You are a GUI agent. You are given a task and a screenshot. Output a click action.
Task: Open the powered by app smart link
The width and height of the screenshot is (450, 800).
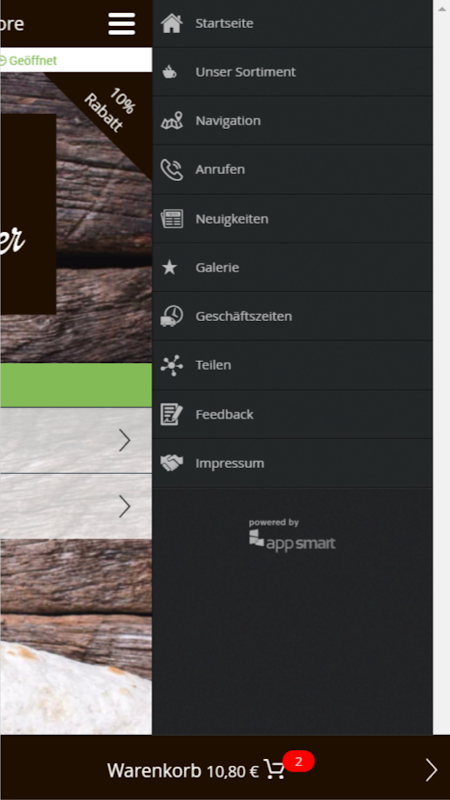point(292,535)
